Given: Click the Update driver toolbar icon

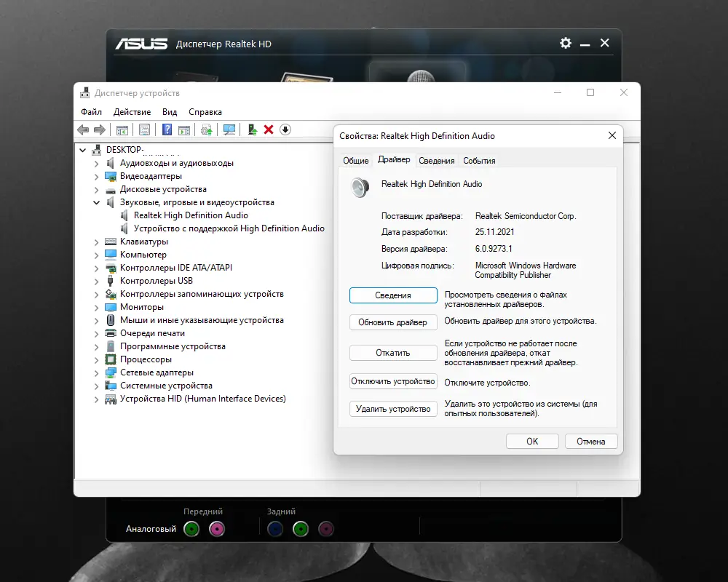Looking at the screenshot, I should tap(207, 130).
